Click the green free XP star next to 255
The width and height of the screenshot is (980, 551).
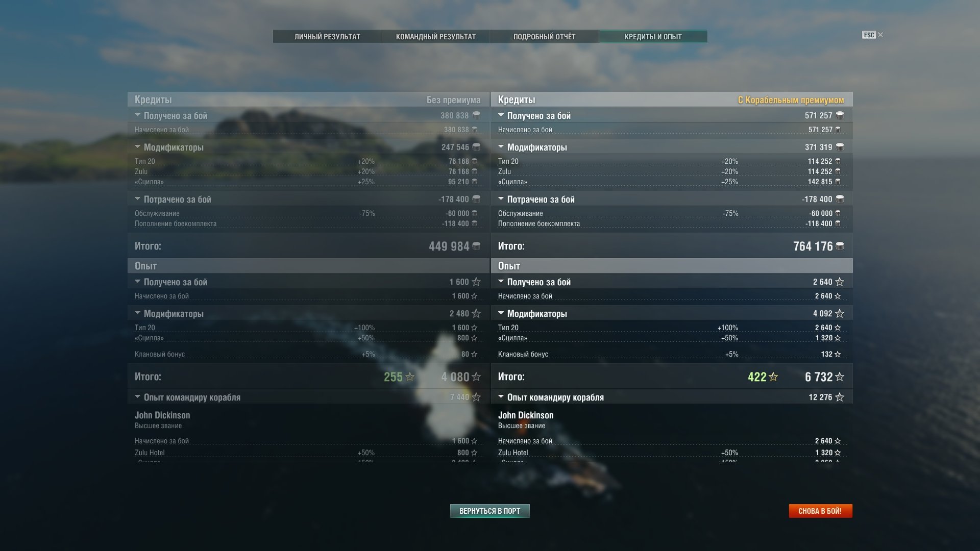(x=409, y=377)
